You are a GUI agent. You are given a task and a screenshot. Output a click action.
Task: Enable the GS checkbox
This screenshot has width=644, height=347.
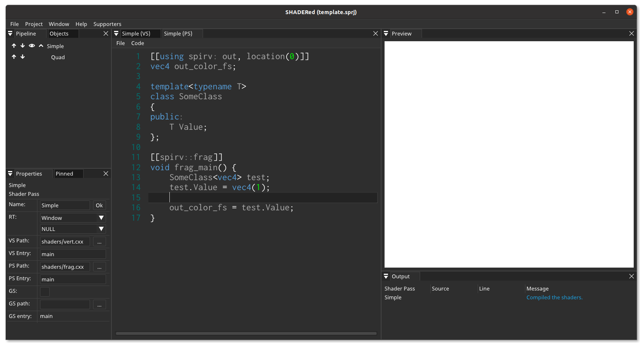click(45, 292)
